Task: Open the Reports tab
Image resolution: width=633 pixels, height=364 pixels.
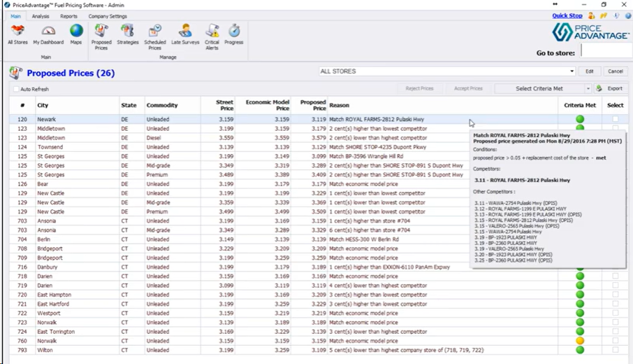Action: tap(69, 16)
